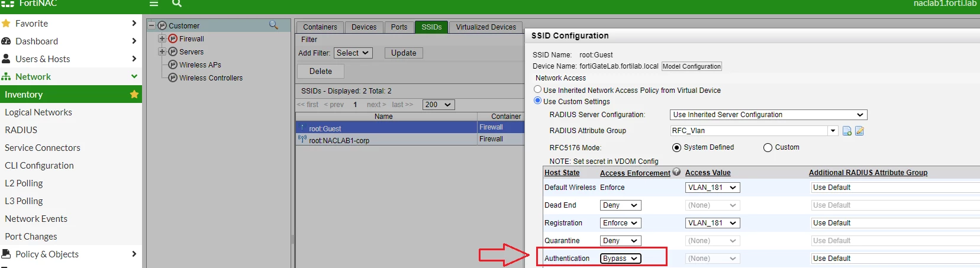Collapse the Customer tree node
Image resolution: width=980 pixels, height=268 pixels.
pos(151,26)
